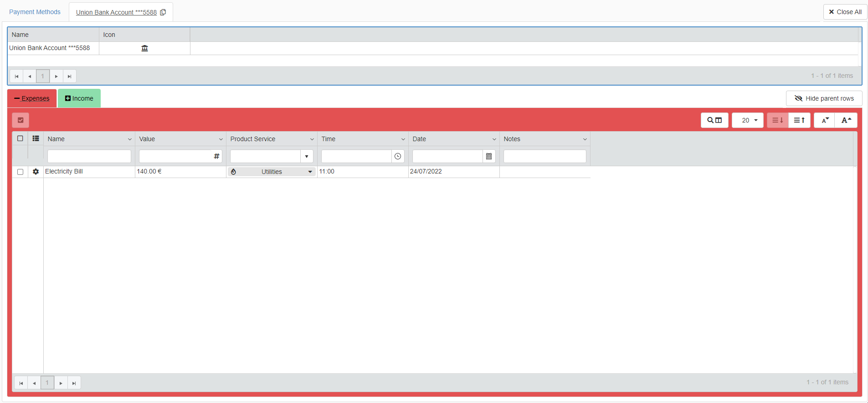Expand the Utilities product service dropdown
Viewport: 868px width, 403px height.
pos(310,172)
